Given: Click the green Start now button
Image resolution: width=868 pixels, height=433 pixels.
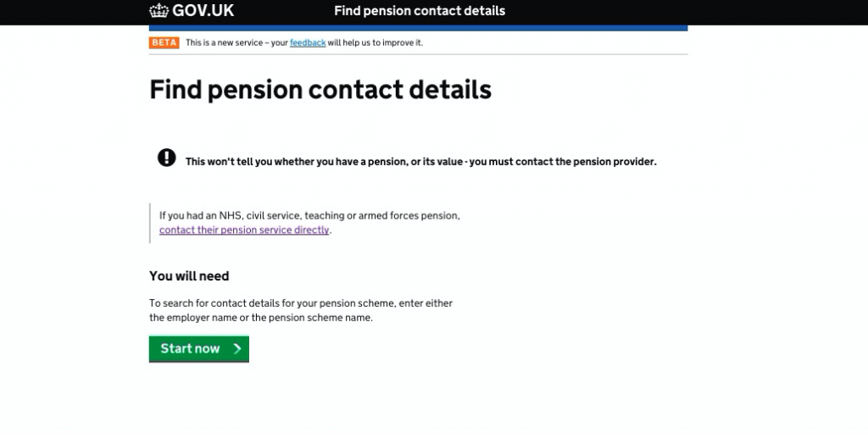Looking at the screenshot, I should point(198,349).
